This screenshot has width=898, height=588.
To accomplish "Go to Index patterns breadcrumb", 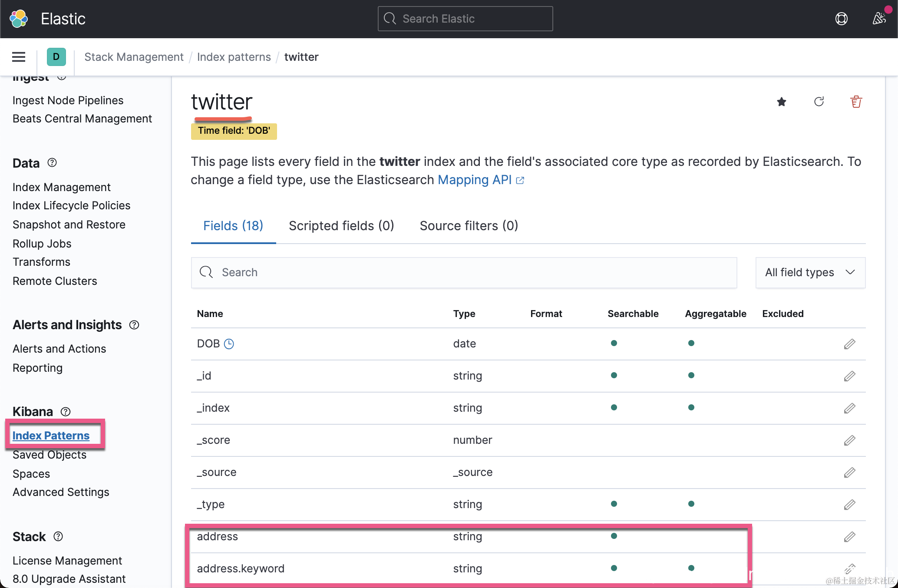I will 234,57.
